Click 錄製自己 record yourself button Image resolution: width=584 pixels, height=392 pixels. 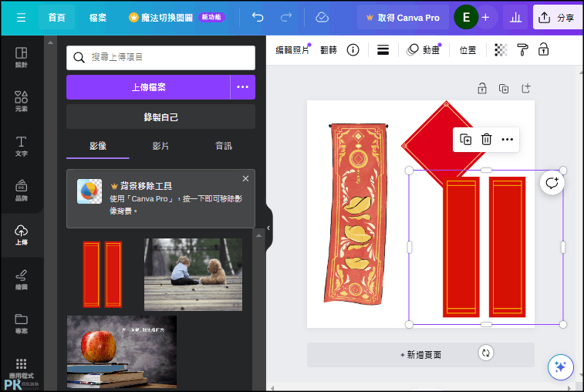[x=160, y=117]
